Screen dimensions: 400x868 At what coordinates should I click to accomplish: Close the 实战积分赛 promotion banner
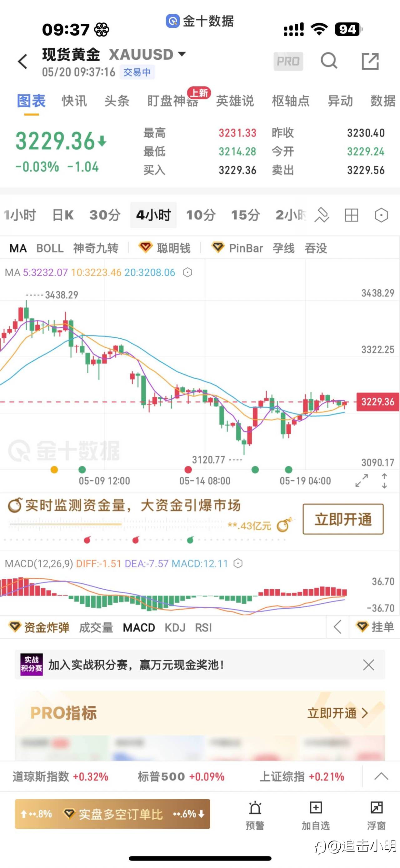368,665
